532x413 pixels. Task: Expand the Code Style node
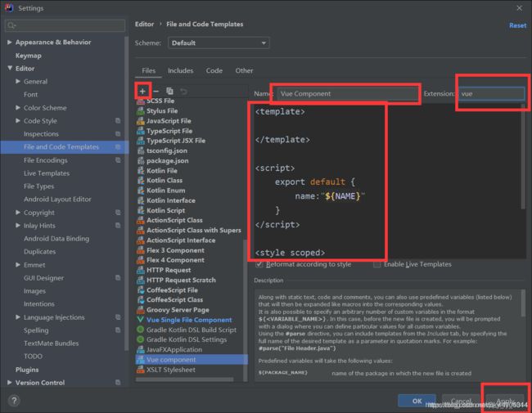18,121
